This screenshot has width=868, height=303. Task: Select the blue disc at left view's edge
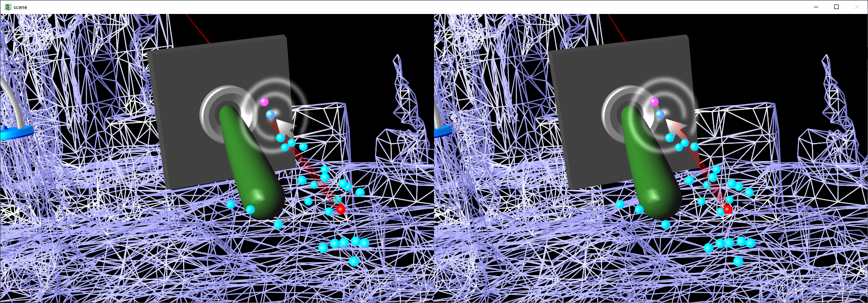pos(16,133)
